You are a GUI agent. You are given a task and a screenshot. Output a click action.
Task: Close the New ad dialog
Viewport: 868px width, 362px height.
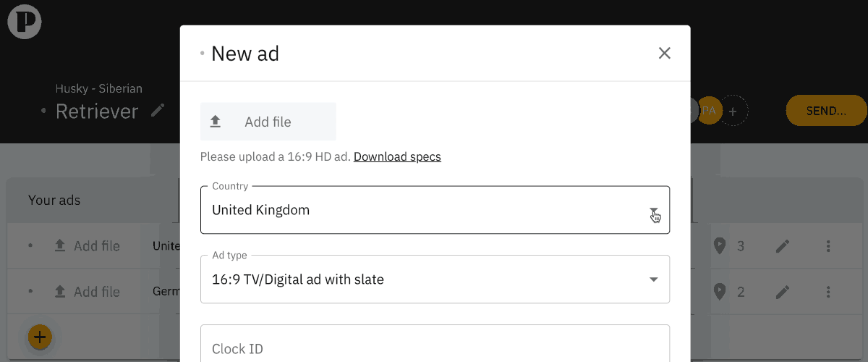664,53
